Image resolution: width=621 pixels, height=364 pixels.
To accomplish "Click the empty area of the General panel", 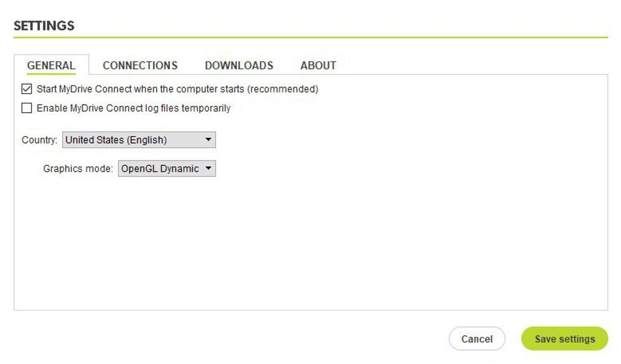I will pos(365,243).
